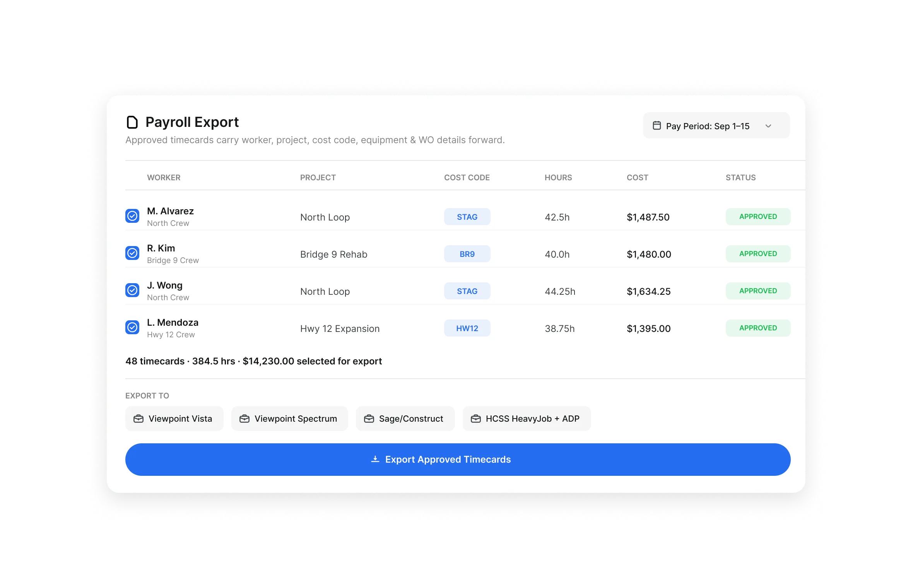
Task: Click Hwy 12 Expansion project cell
Action: (340, 328)
